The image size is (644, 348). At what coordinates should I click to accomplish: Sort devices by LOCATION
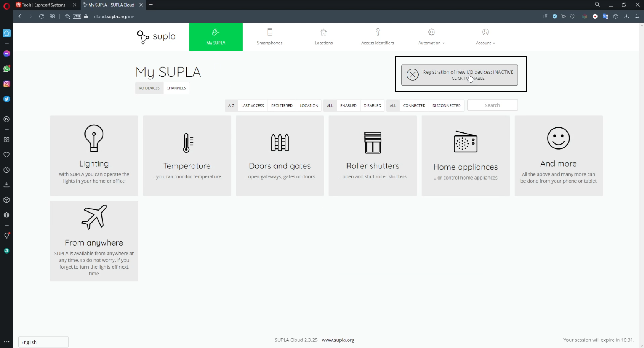[309, 106]
